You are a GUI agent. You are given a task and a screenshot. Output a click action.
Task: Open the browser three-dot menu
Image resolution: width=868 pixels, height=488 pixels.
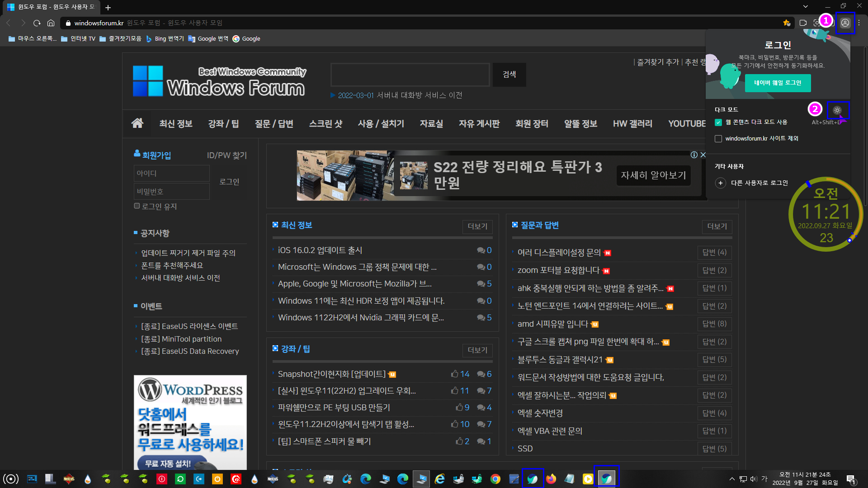click(x=859, y=23)
